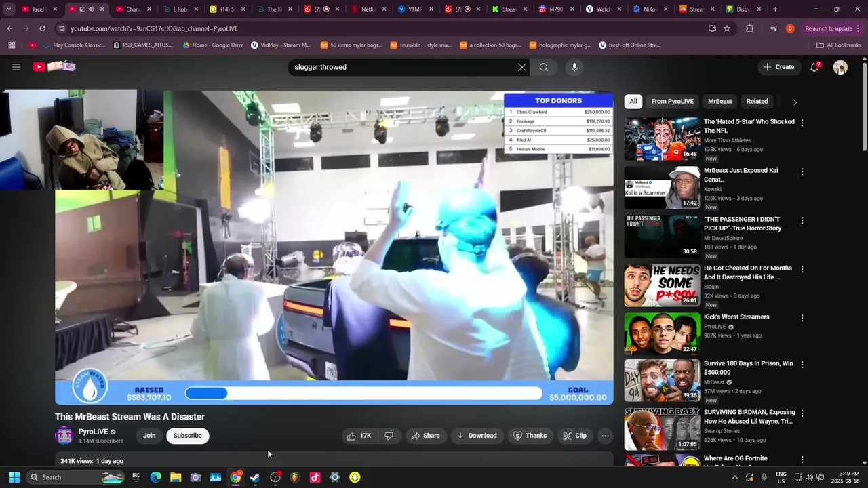This screenshot has width=868, height=488.
Task: Go to YouTube home via logo
Action: 54,66
